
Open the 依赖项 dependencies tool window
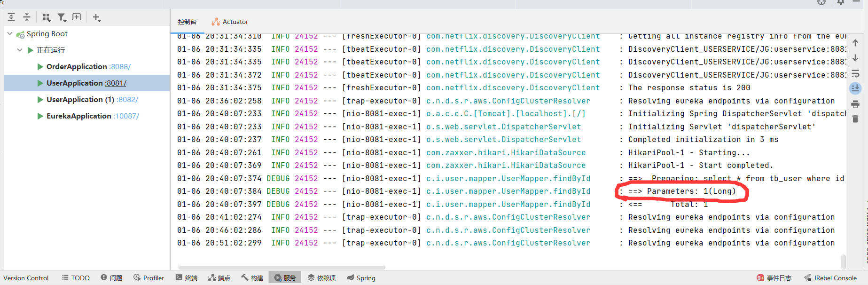[x=322, y=278]
